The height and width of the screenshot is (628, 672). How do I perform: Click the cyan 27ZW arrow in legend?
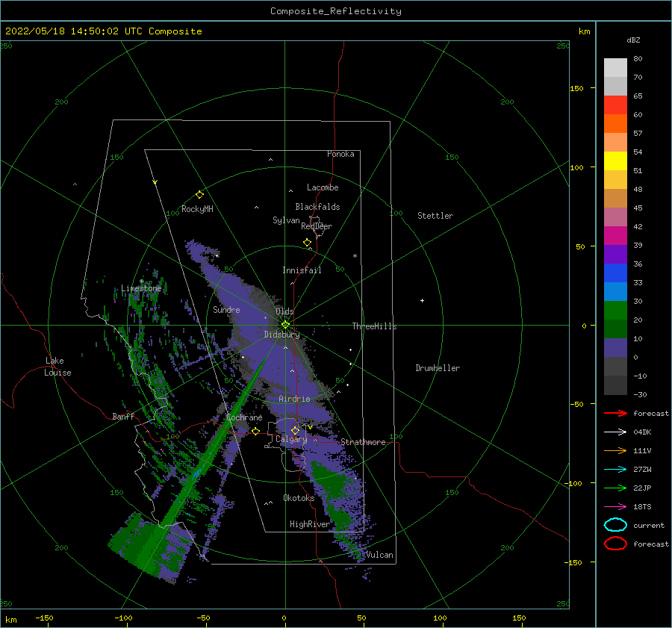pyautogui.click(x=615, y=470)
